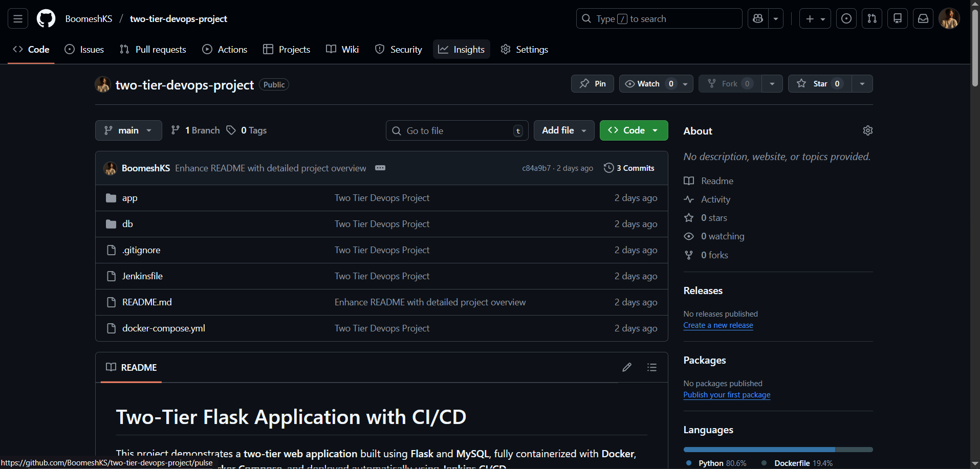Open your notifications inbox
Viewport: 980px width, 469px height.
923,18
